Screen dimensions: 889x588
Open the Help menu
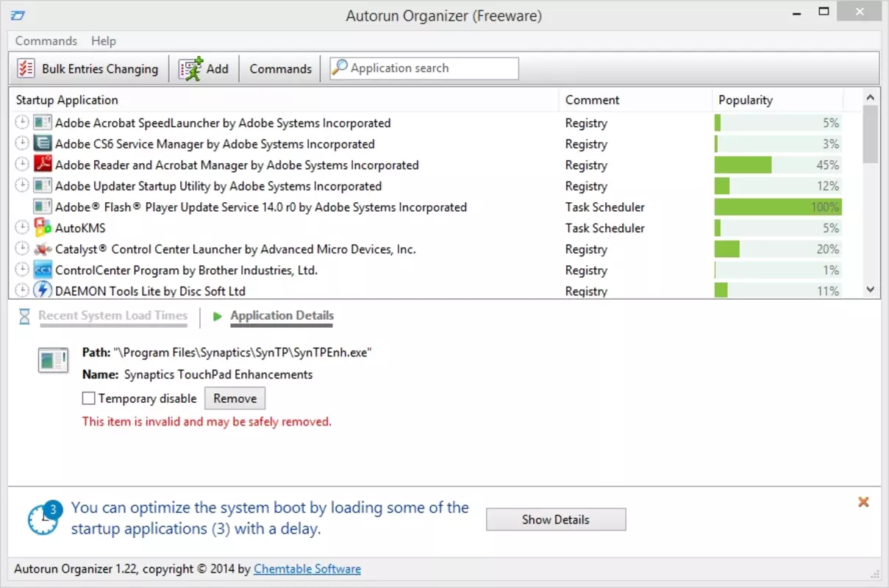tap(104, 41)
